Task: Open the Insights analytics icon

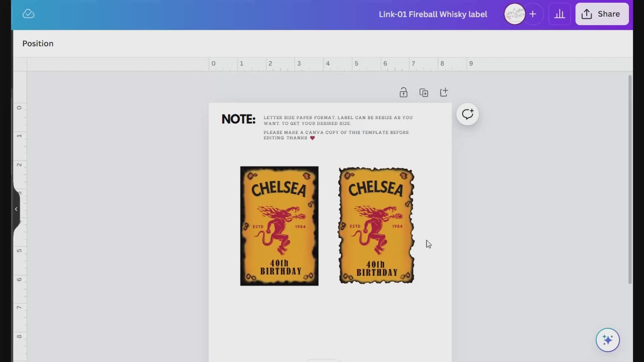Action: click(x=559, y=14)
